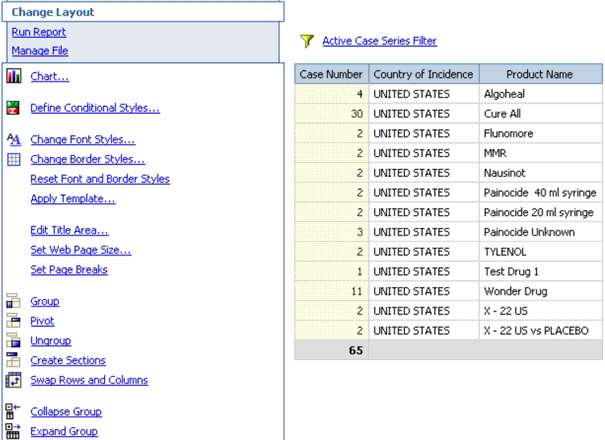
Task: Open Apply Template... link
Action: pos(73,199)
